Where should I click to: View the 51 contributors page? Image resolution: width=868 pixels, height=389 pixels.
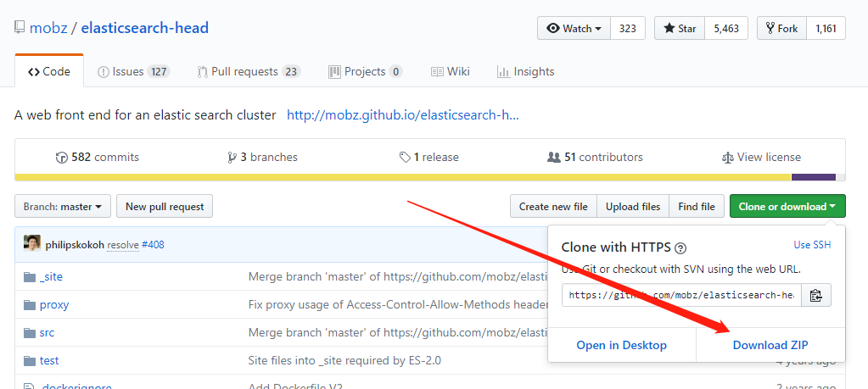click(595, 158)
